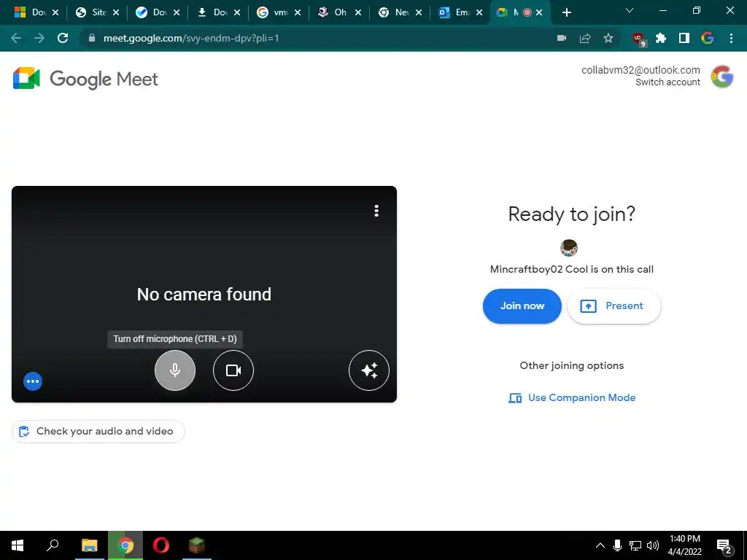Open Opera from the taskbar
The height and width of the screenshot is (560, 747).
[161, 545]
